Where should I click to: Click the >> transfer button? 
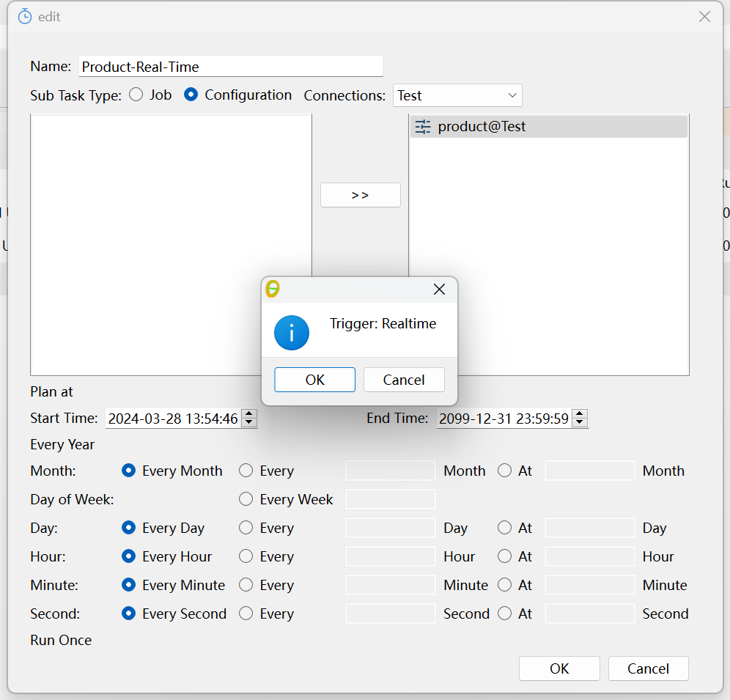point(360,195)
